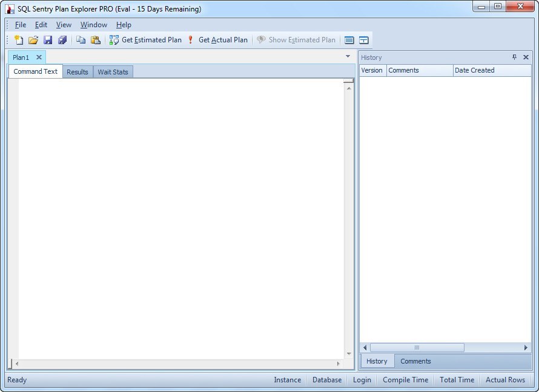Click editor horizontal scroll left arrow
Viewport: 539px width, 392px height.
tap(17, 364)
